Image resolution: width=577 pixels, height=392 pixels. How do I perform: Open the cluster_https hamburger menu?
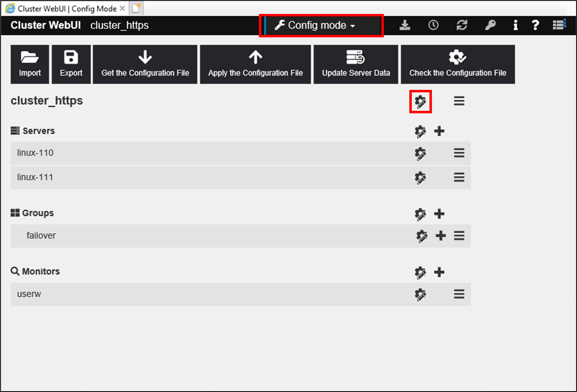(x=459, y=101)
